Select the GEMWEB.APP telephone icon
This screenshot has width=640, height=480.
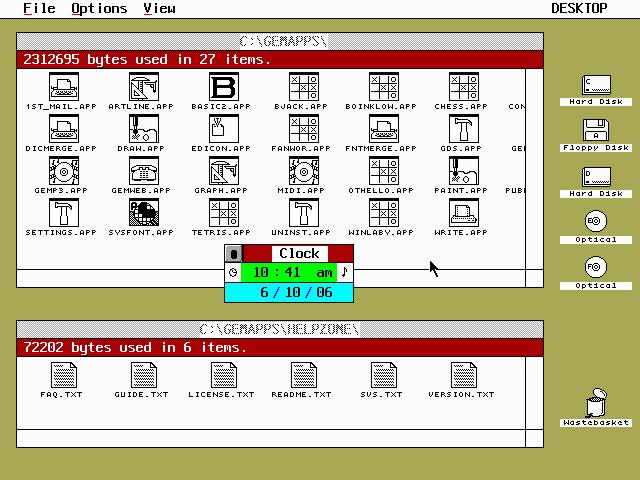tap(142, 172)
